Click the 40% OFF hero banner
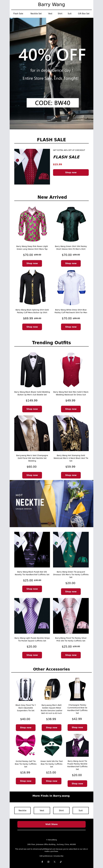Image resolution: width=103 pixels, height=868 pixels. tap(51, 73)
